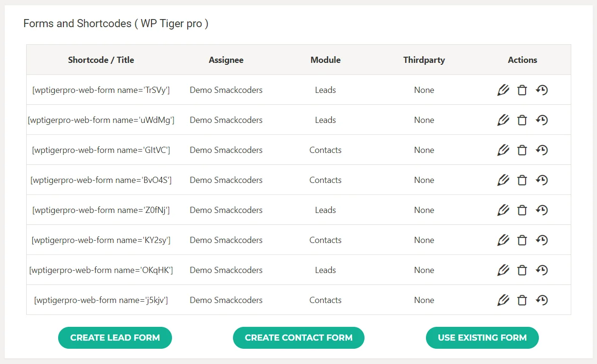Open sync history for the BvO4S form

click(x=541, y=180)
